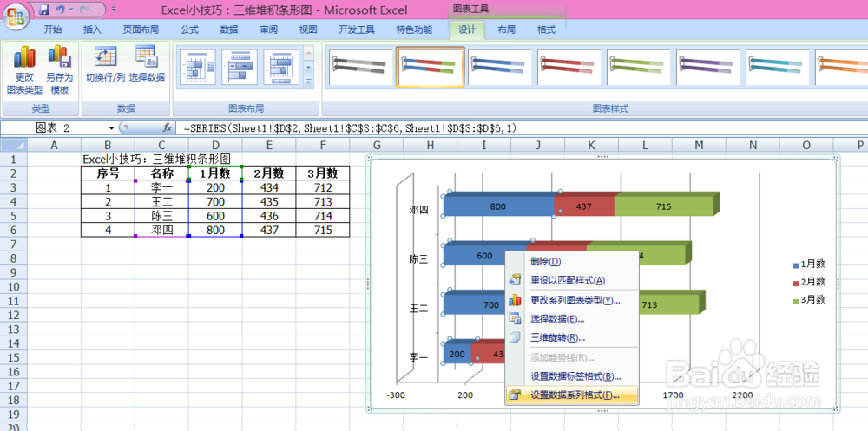Viewport: 868px width, 431px height.
Task: Open the 特色功能 tab
Action: tap(414, 29)
